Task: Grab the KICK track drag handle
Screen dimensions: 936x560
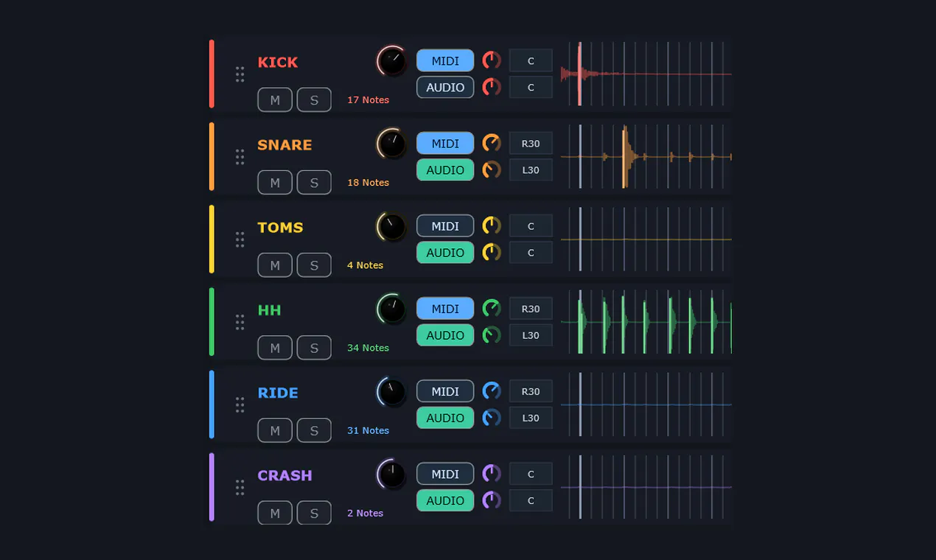Action: pyautogui.click(x=240, y=74)
